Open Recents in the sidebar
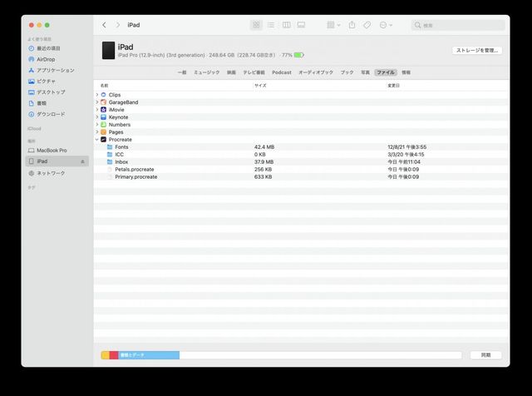Screen dimensions: 532x396 57,48
